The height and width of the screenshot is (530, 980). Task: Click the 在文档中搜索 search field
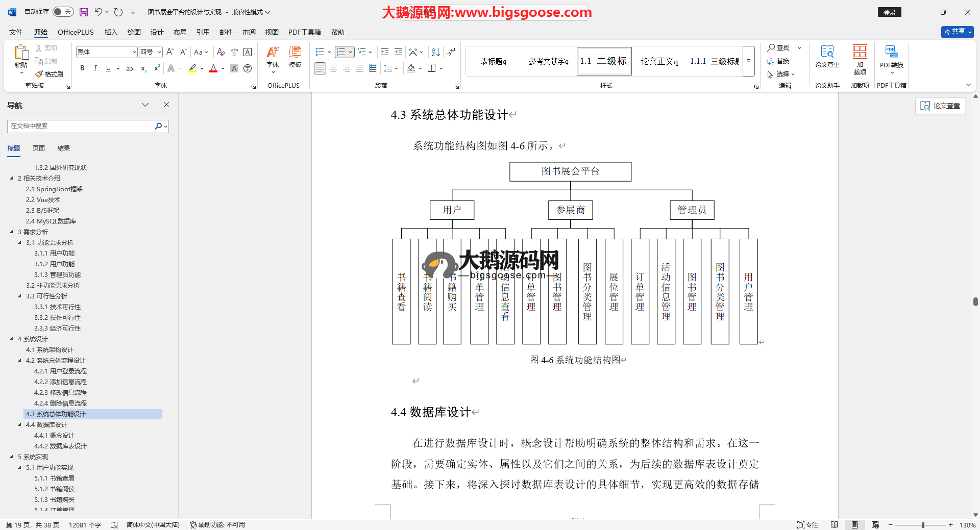[82, 126]
